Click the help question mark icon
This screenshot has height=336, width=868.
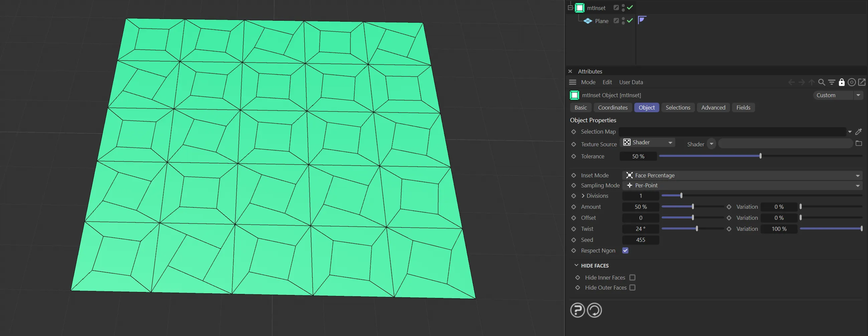[x=577, y=310]
